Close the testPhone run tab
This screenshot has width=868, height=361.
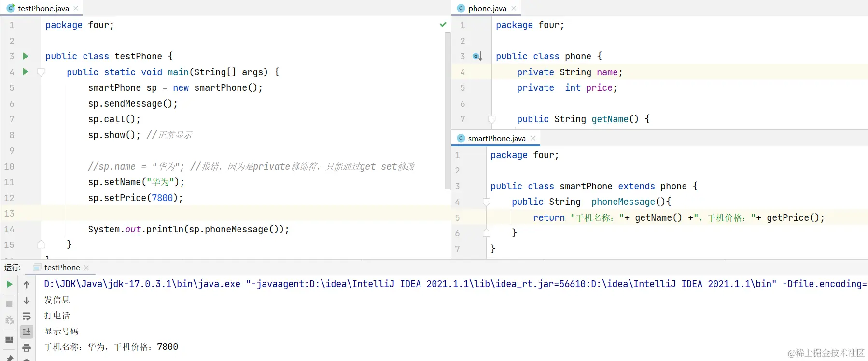click(86, 267)
